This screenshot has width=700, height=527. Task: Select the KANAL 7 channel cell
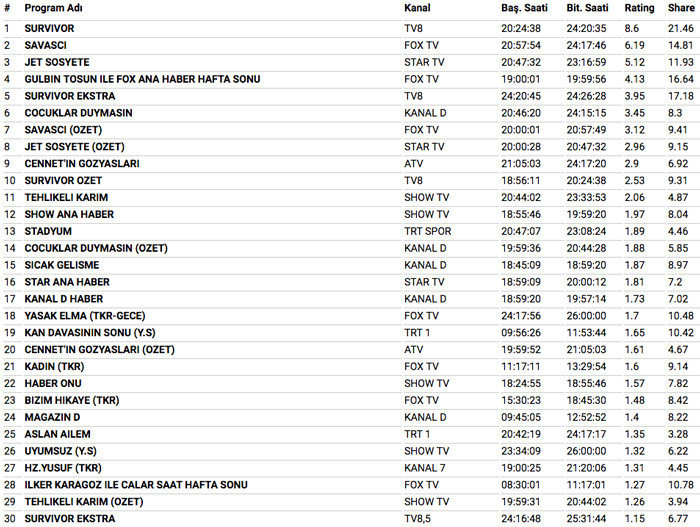pos(425,468)
